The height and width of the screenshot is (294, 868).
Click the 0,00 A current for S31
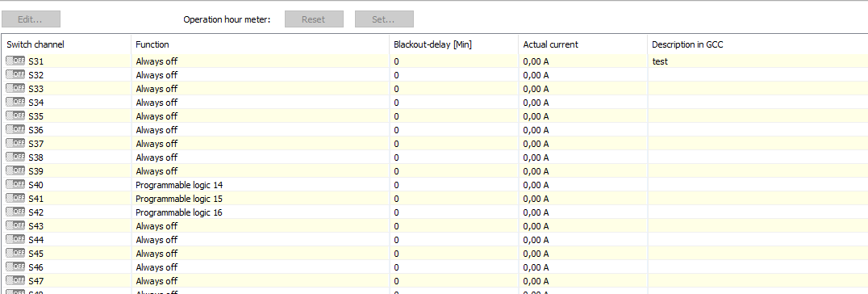tap(536, 61)
